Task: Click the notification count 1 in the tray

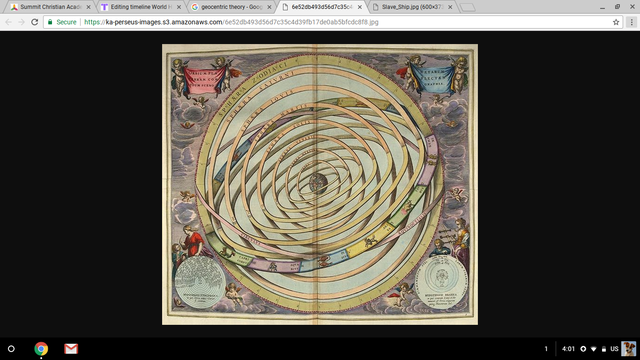Action: pos(546,349)
